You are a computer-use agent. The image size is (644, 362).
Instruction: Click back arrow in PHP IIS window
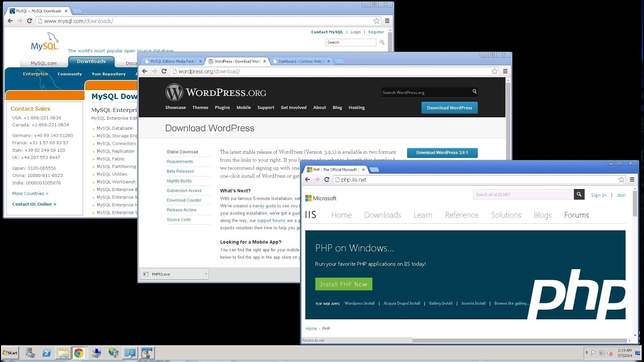pos(307,179)
